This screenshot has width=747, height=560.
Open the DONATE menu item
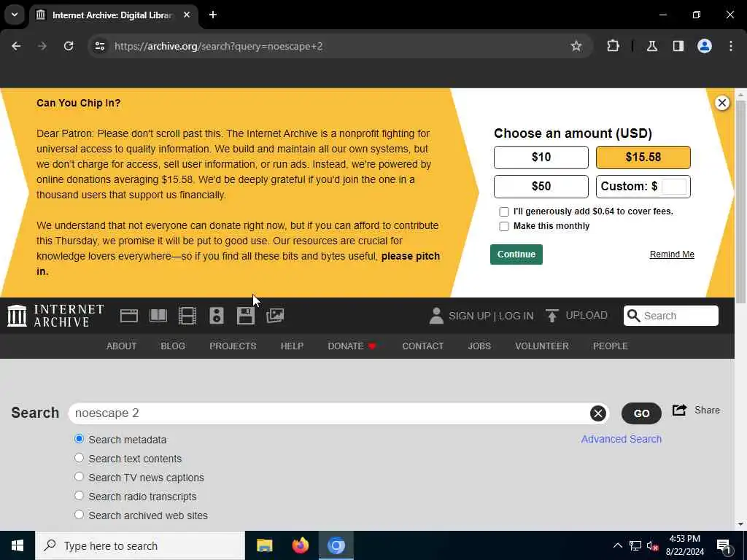352,346
